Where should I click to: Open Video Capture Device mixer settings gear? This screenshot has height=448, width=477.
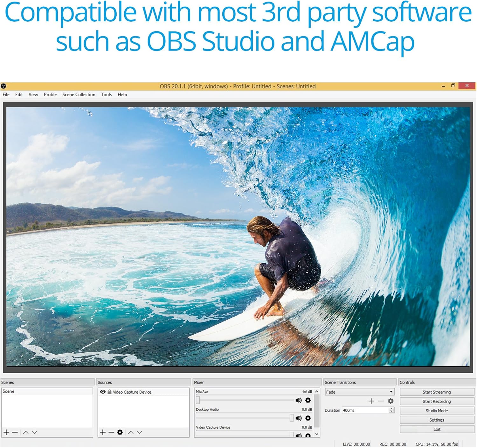coord(308,435)
